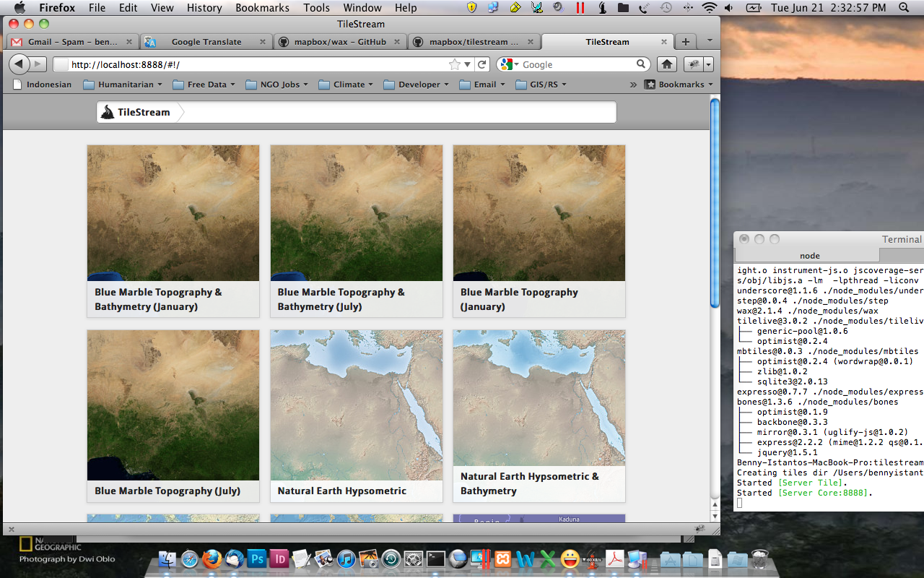Open a new tab with the plus button

pos(686,41)
